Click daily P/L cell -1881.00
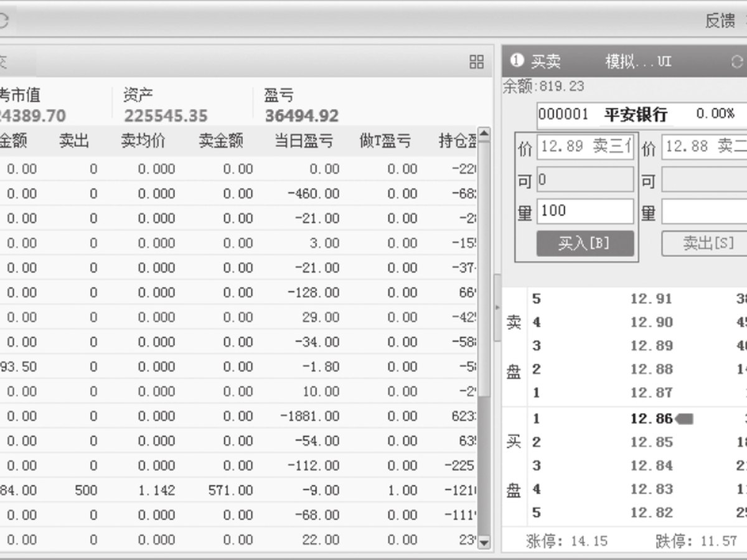 (311, 416)
